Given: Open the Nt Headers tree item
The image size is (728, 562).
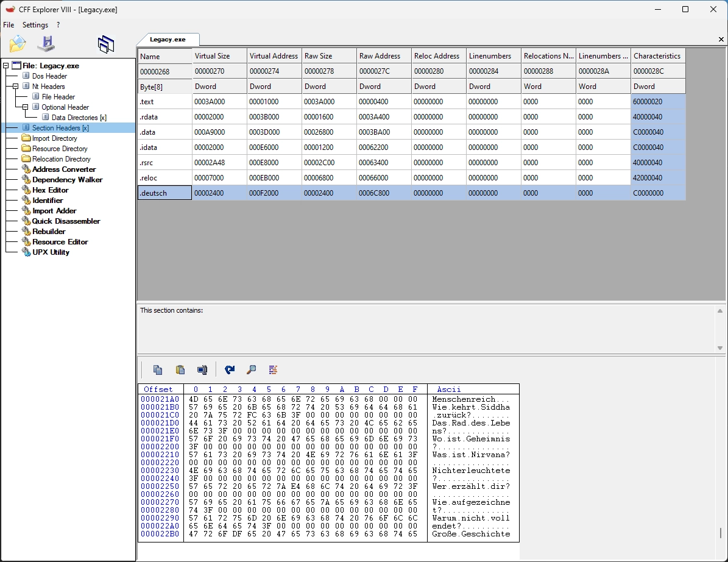Looking at the screenshot, I should pos(48,87).
